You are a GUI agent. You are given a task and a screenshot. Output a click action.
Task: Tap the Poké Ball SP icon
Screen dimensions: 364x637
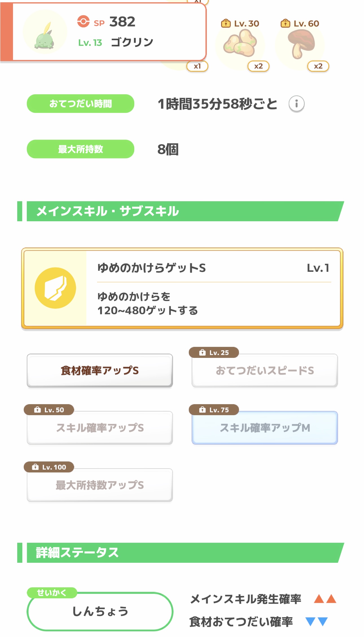tap(83, 21)
